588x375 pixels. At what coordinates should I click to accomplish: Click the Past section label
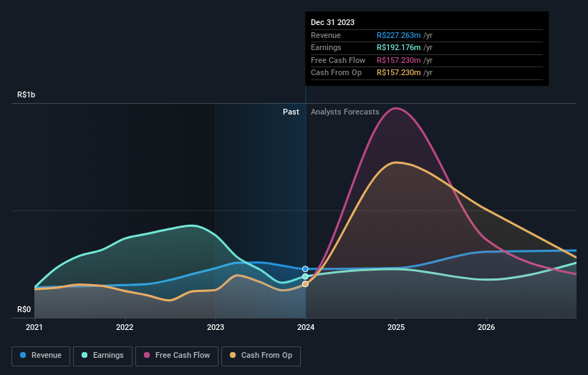pos(291,112)
